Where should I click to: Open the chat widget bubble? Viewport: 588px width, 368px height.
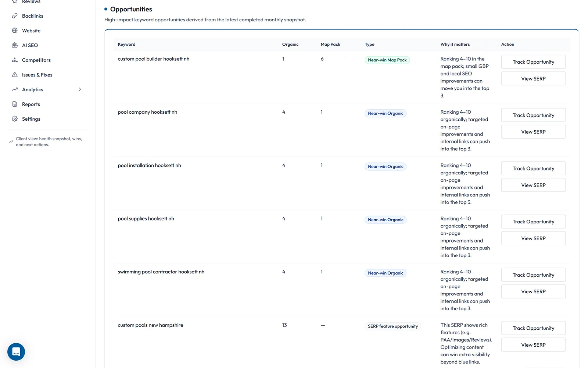click(16, 352)
